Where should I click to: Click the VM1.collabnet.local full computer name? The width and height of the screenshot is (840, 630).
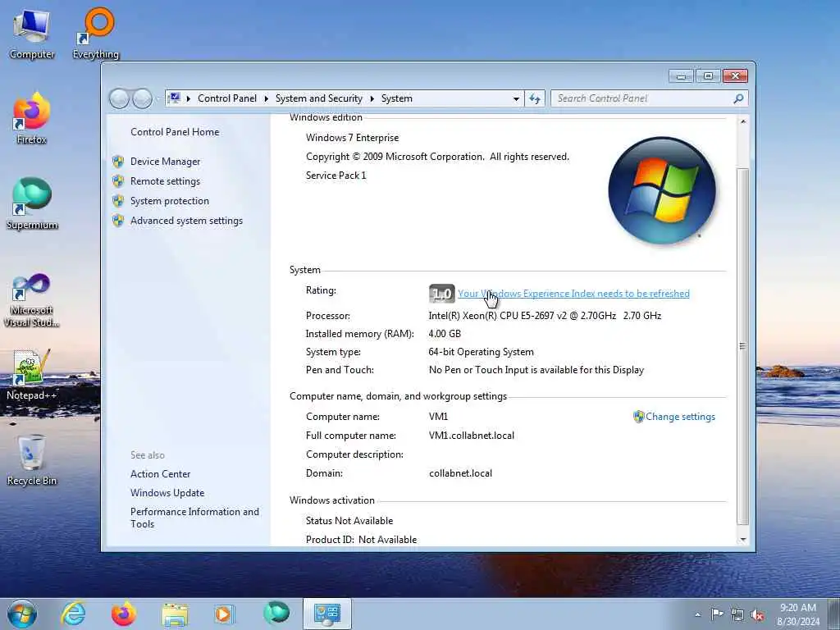point(472,436)
